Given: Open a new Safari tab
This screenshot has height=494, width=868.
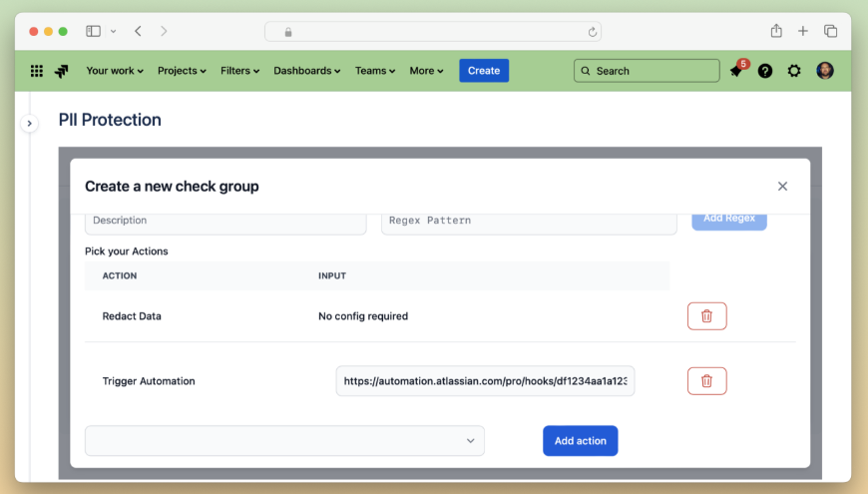Looking at the screenshot, I should (x=803, y=31).
